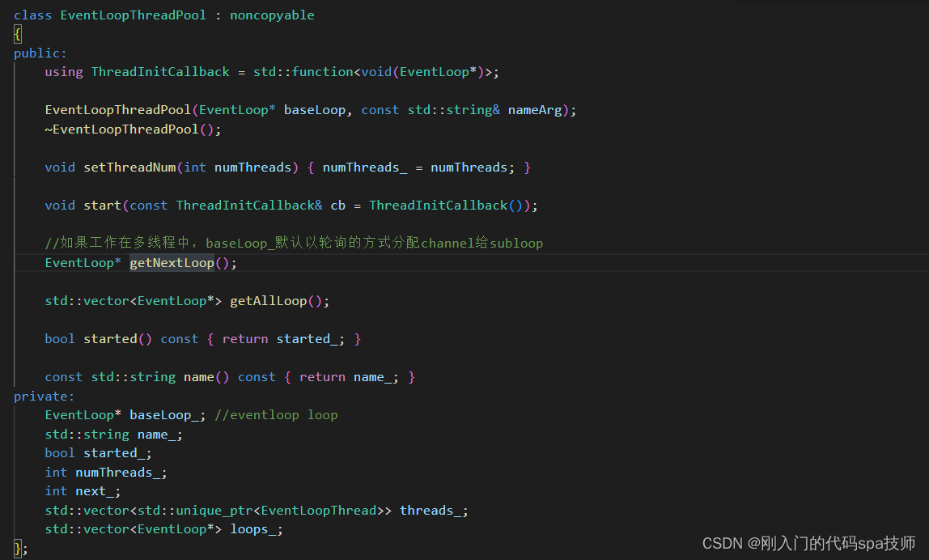Screen dimensions: 929x560
Task: Click the noncopyable base class name
Action: 272,15
